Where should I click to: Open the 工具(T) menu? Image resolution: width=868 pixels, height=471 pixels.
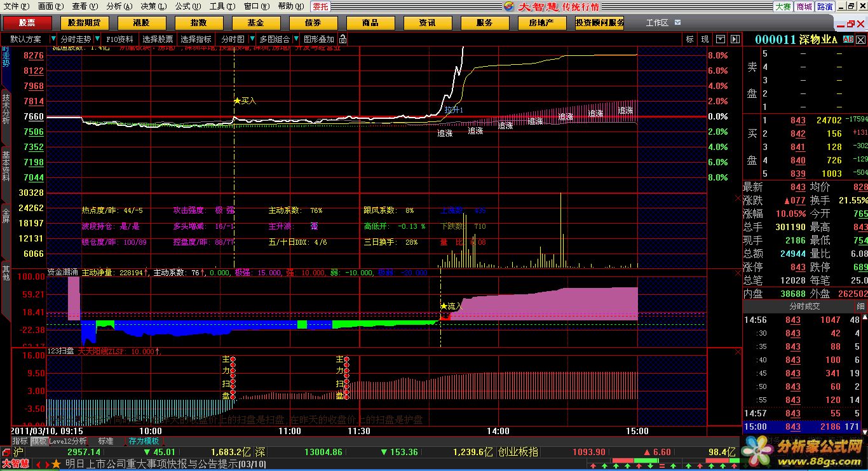[x=222, y=6]
